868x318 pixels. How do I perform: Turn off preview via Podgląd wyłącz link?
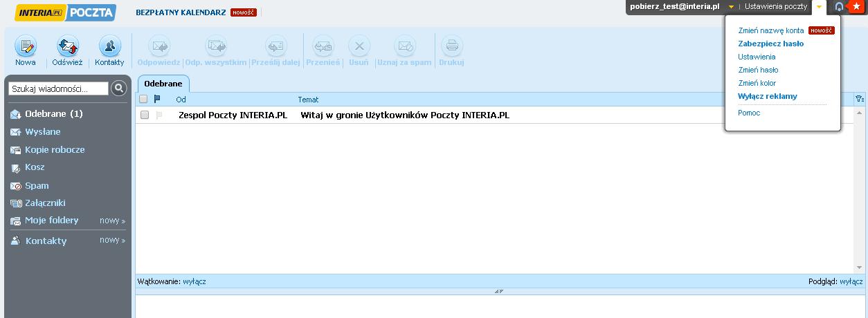coord(851,282)
